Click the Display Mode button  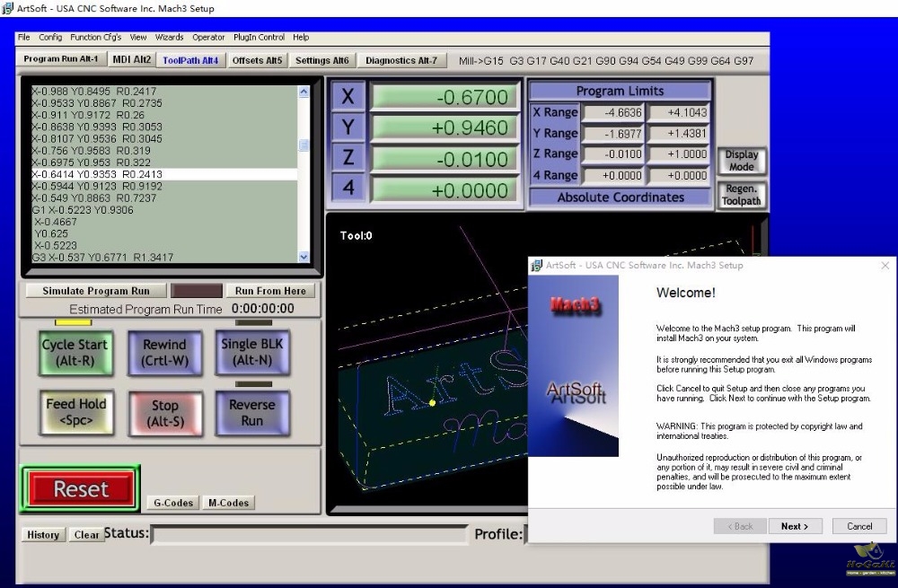point(741,161)
